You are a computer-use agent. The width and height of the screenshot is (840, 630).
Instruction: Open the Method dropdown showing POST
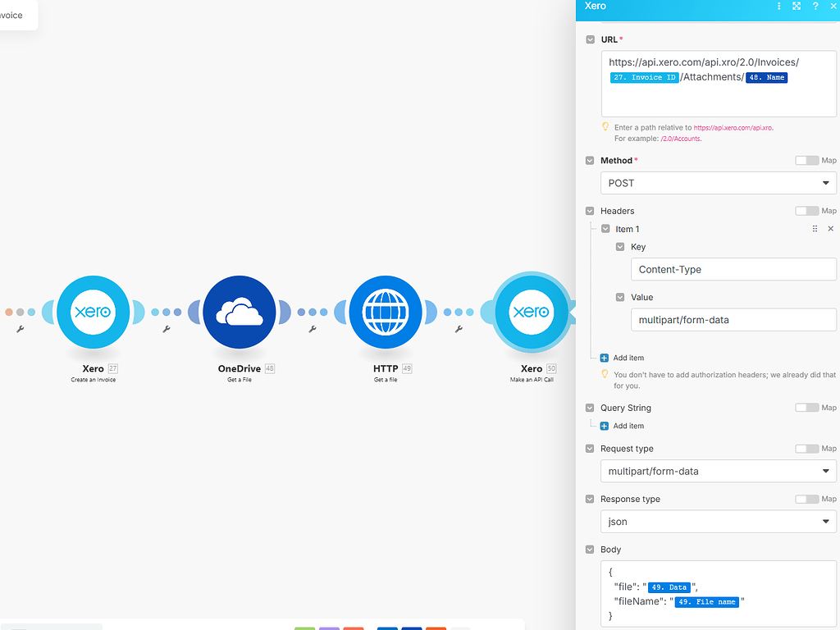point(719,182)
